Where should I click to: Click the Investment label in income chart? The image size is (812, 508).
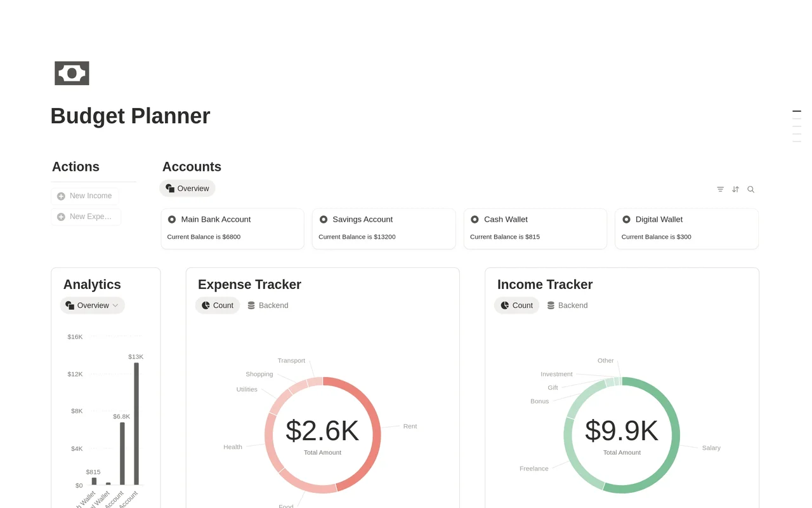[x=556, y=375]
